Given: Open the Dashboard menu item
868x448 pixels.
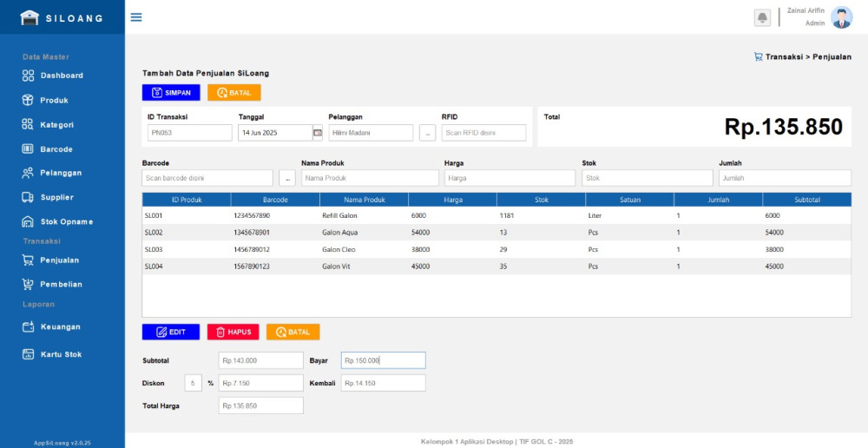Looking at the screenshot, I should [62, 76].
